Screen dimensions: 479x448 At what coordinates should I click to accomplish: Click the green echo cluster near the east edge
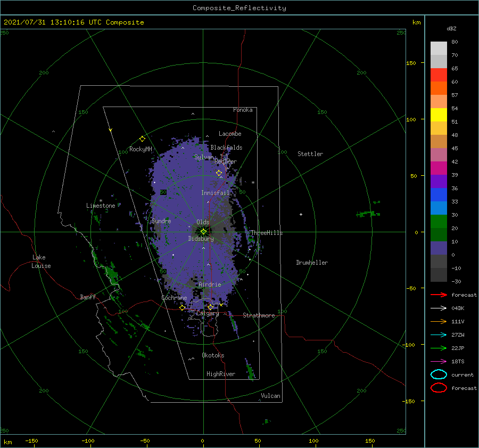tap(368, 213)
